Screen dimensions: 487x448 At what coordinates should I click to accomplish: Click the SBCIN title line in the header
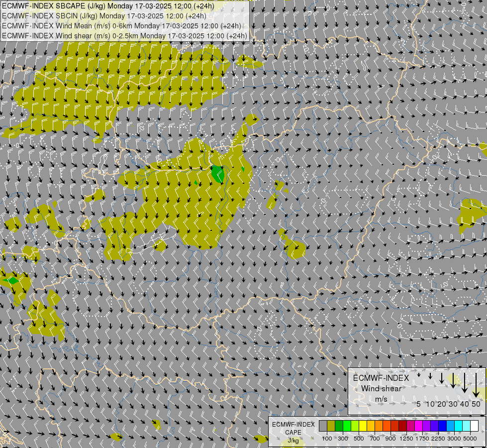[x=104, y=16]
